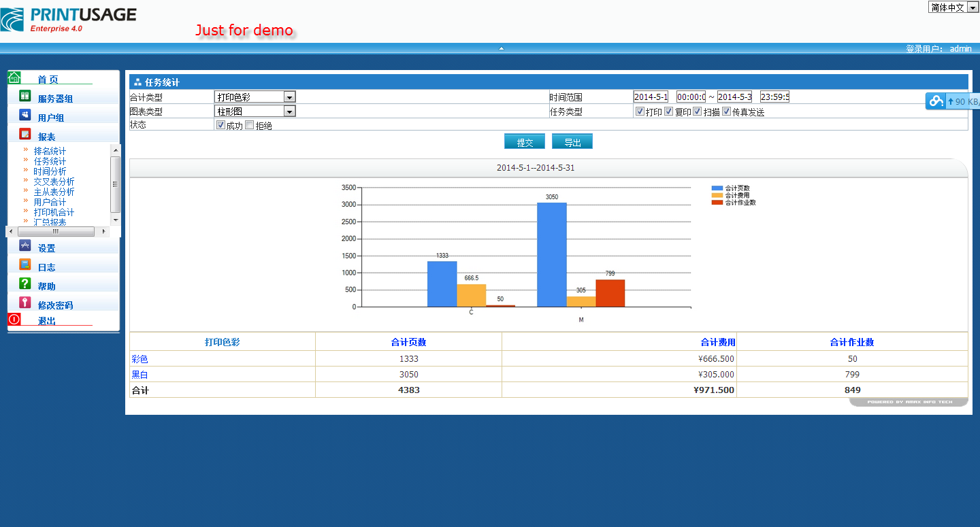The image size is (980, 527).
Task: Click the 2014-5-1--2014-5-31 chart title
Action: 536,167
